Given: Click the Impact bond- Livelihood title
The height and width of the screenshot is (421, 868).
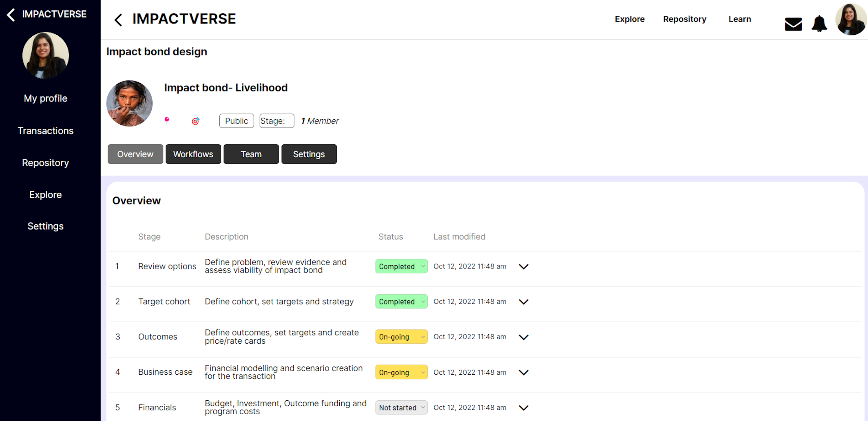Looking at the screenshot, I should [226, 88].
